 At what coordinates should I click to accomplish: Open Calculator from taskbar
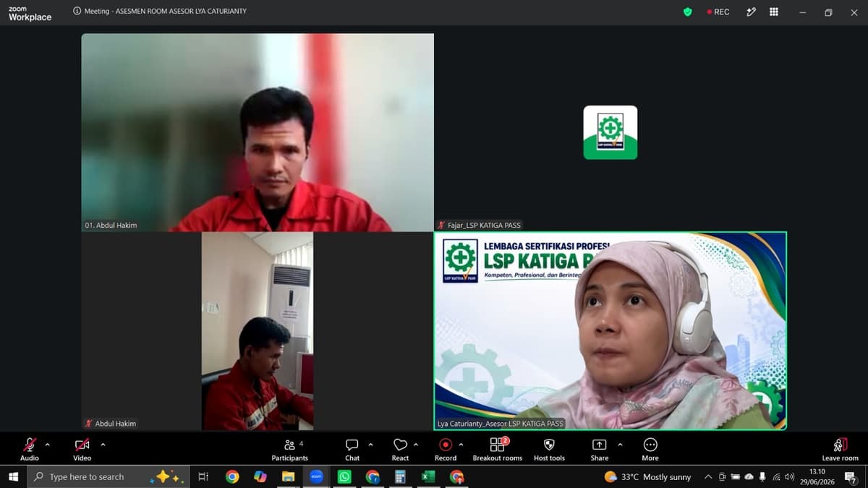point(400,476)
